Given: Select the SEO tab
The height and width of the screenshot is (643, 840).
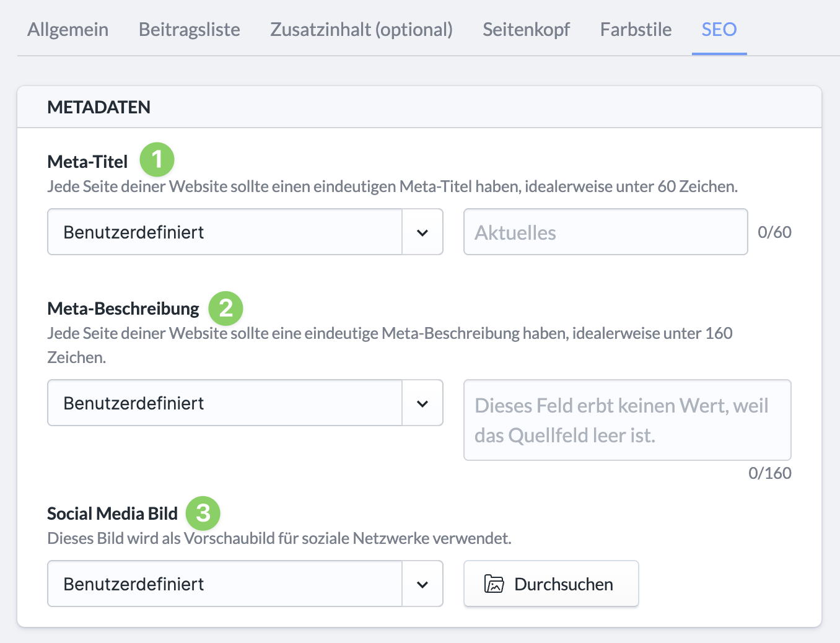Looking at the screenshot, I should tap(719, 29).
